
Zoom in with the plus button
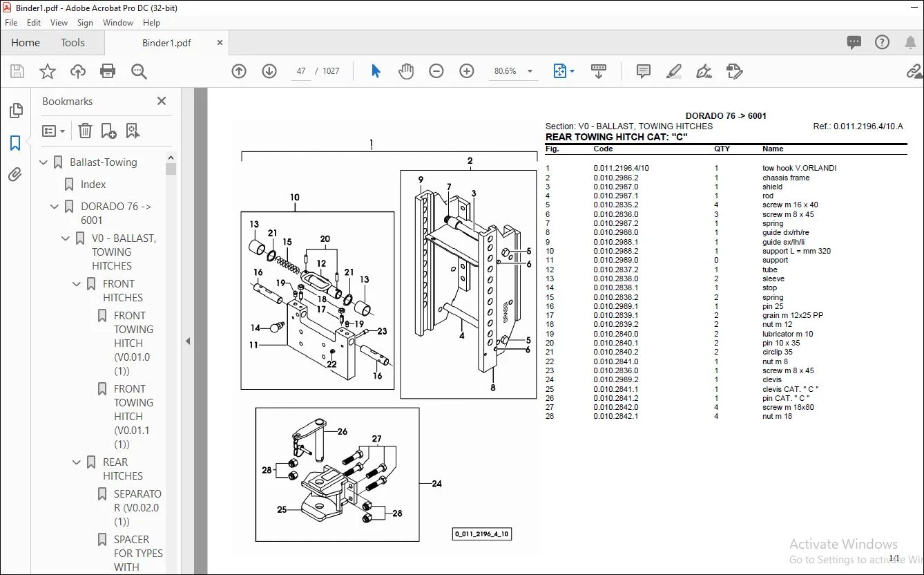click(x=467, y=71)
